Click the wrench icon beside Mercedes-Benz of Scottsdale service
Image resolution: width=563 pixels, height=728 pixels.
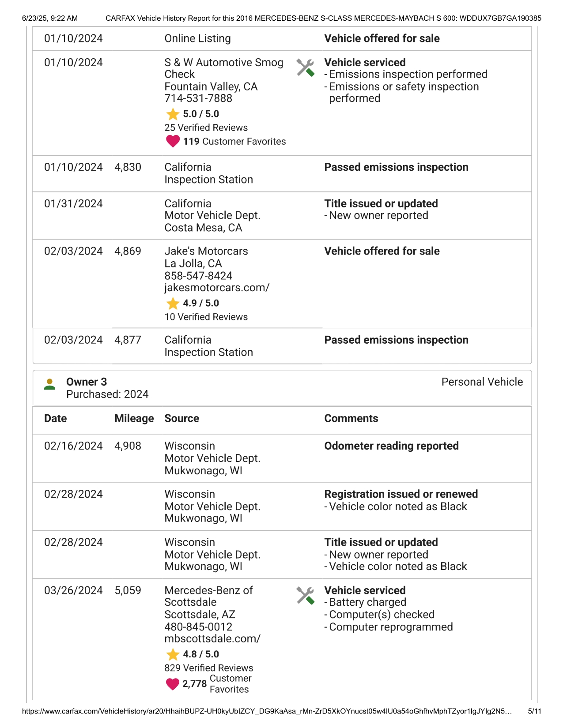point(305,595)
